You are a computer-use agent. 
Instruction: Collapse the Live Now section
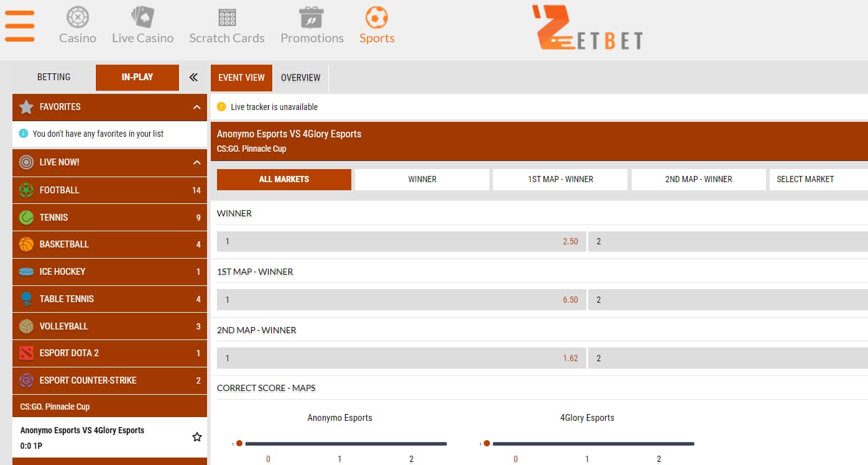pos(197,162)
